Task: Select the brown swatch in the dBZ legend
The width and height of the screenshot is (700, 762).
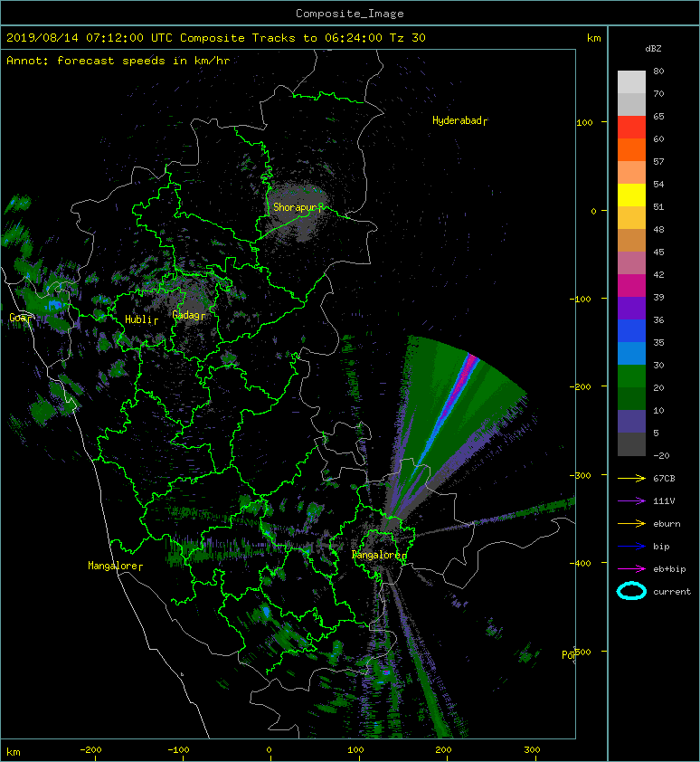Action: coord(631,241)
